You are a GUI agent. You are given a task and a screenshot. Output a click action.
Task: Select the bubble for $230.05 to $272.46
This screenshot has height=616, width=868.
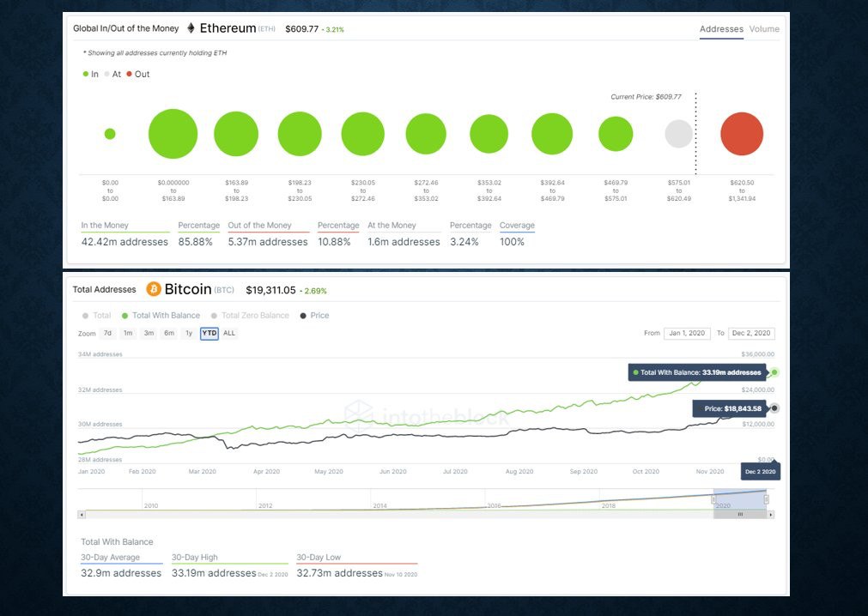pyautogui.click(x=362, y=134)
